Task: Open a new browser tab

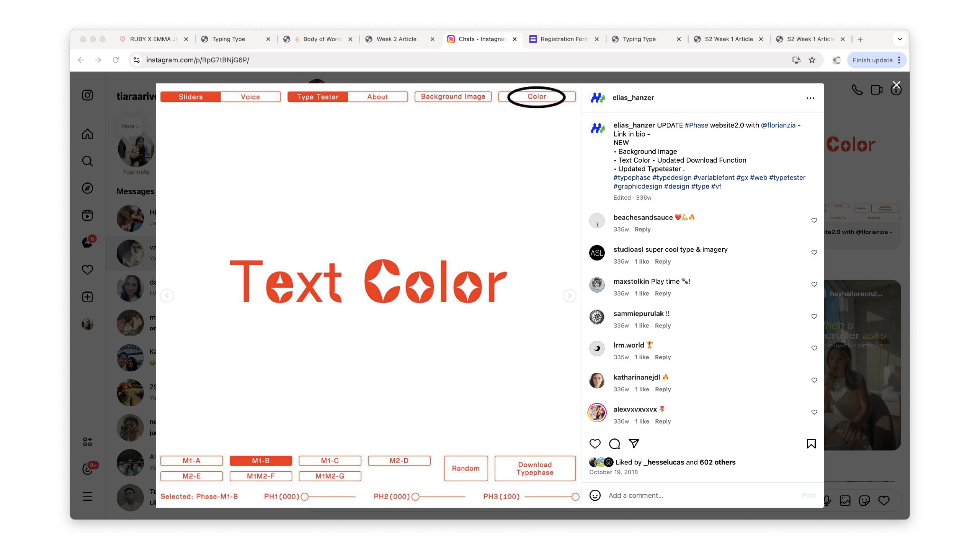Action: coord(860,39)
